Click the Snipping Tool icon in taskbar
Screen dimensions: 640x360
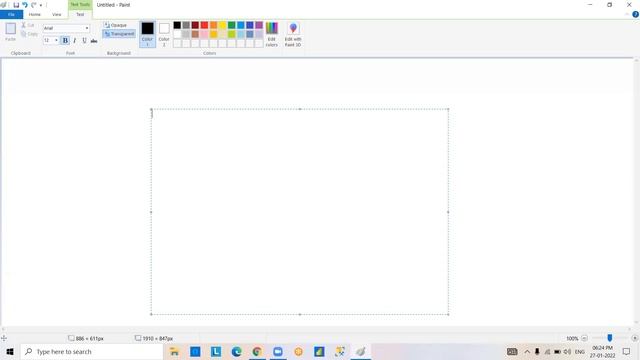click(340, 351)
